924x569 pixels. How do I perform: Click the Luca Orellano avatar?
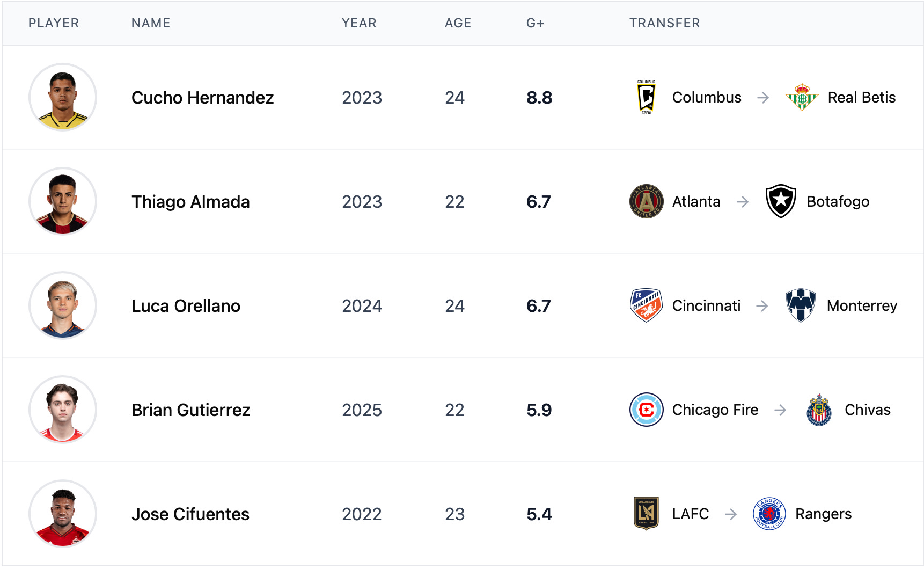tap(63, 305)
